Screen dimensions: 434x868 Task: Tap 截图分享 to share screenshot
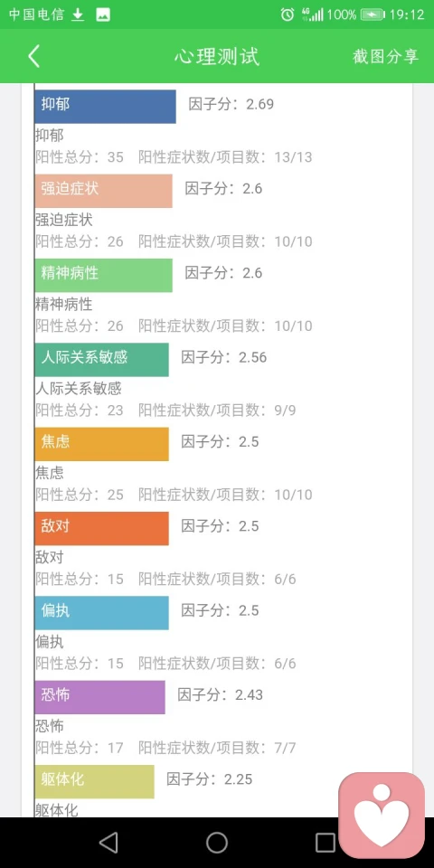click(386, 56)
